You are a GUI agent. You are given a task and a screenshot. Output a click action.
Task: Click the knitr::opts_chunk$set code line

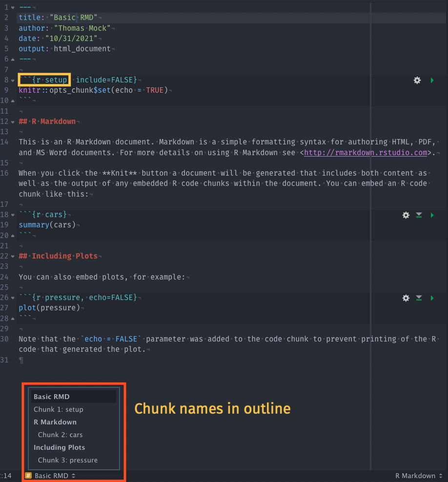coord(94,90)
